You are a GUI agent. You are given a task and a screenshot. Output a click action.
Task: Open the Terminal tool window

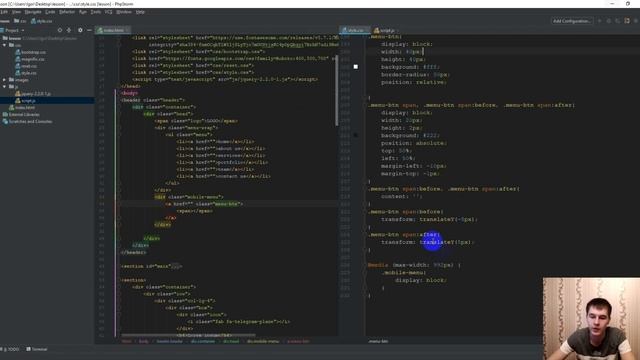[x=37, y=349]
